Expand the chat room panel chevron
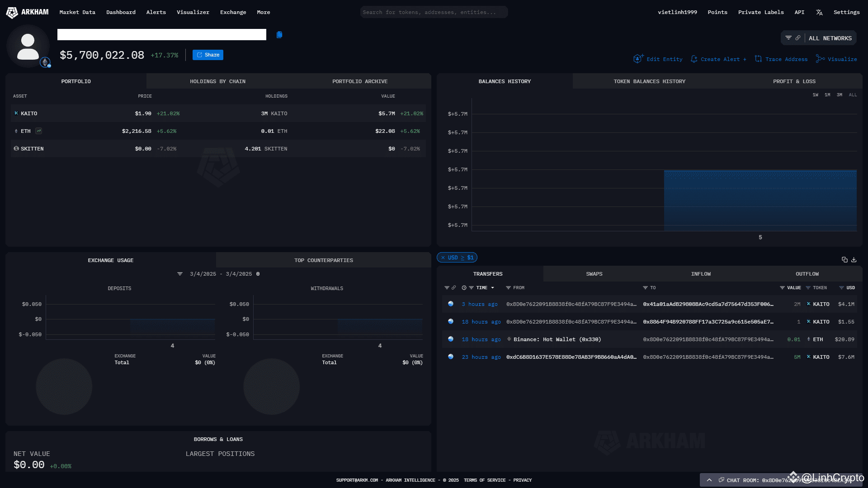This screenshot has height=488, width=868. pyautogui.click(x=709, y=480)
